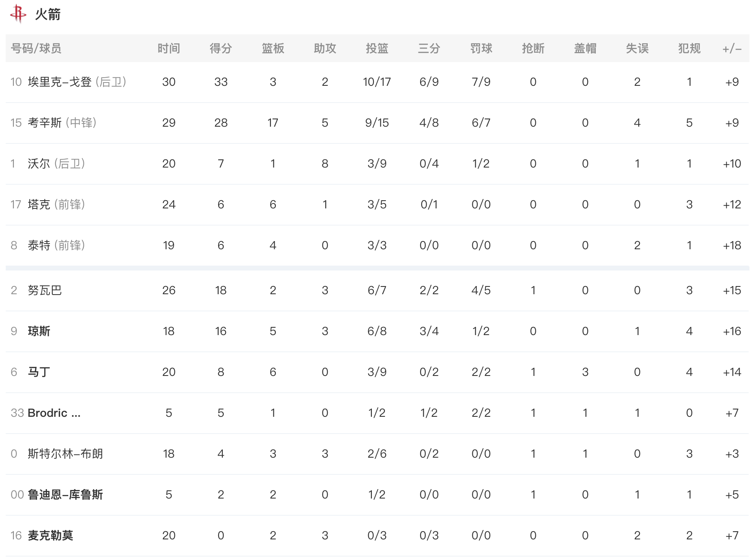Click the 三分 column header
The image size is (756, 559).
[x=429, y=49]
